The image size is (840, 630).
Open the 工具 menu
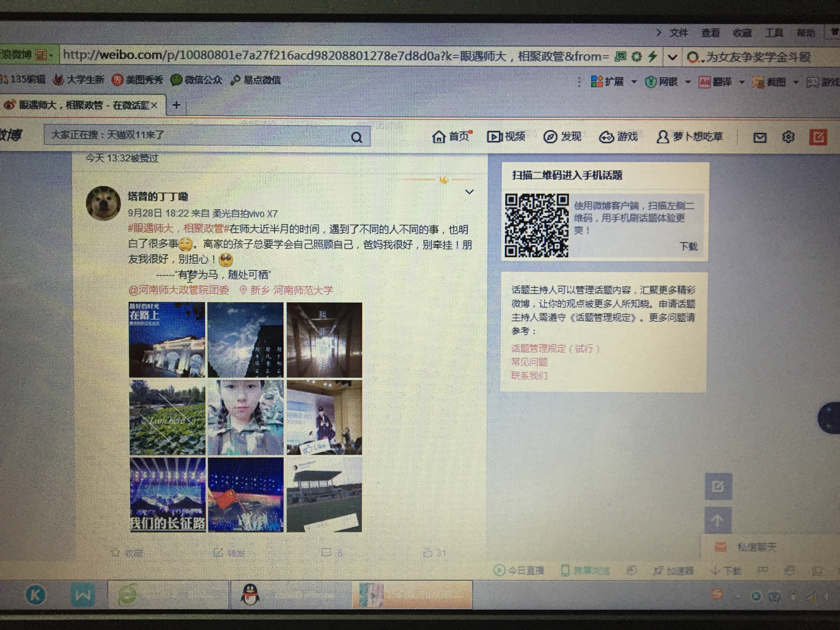click(774, 33)
